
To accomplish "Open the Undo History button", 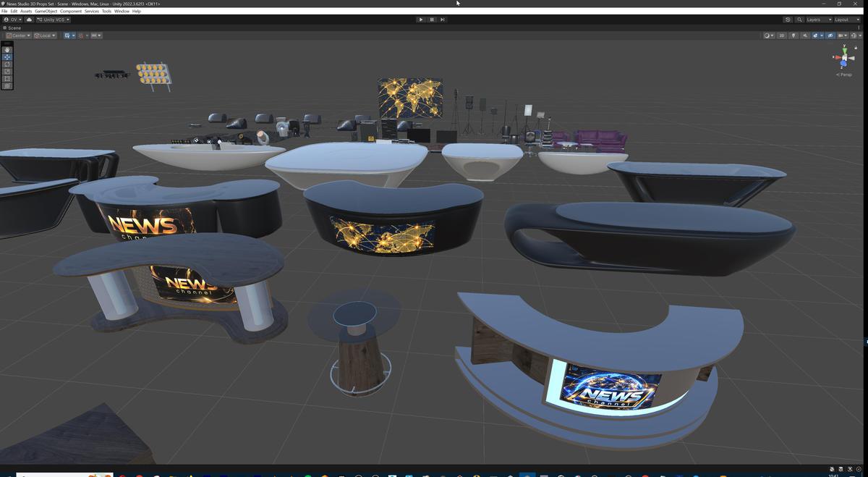I will (x=788, y=20).
